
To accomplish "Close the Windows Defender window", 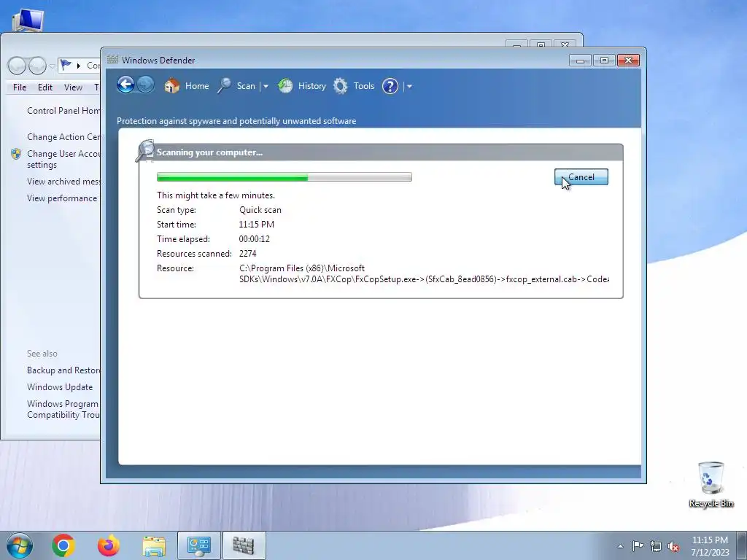I will [x=628, y=61].
